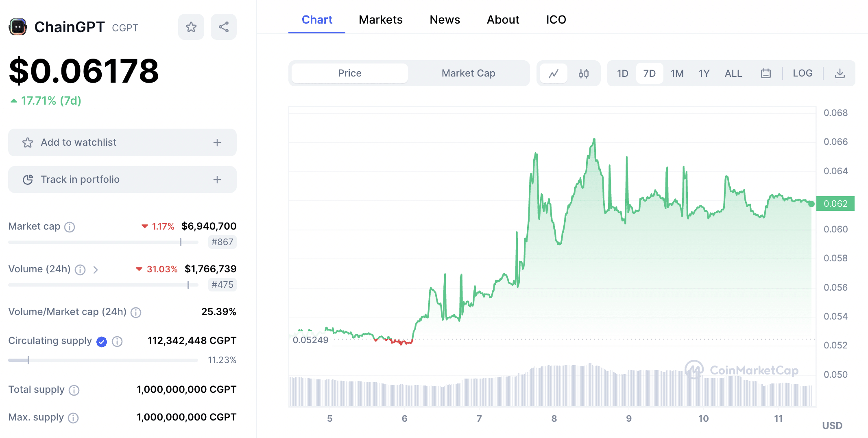Click the date label 11 on the time axis

[778, 418]
